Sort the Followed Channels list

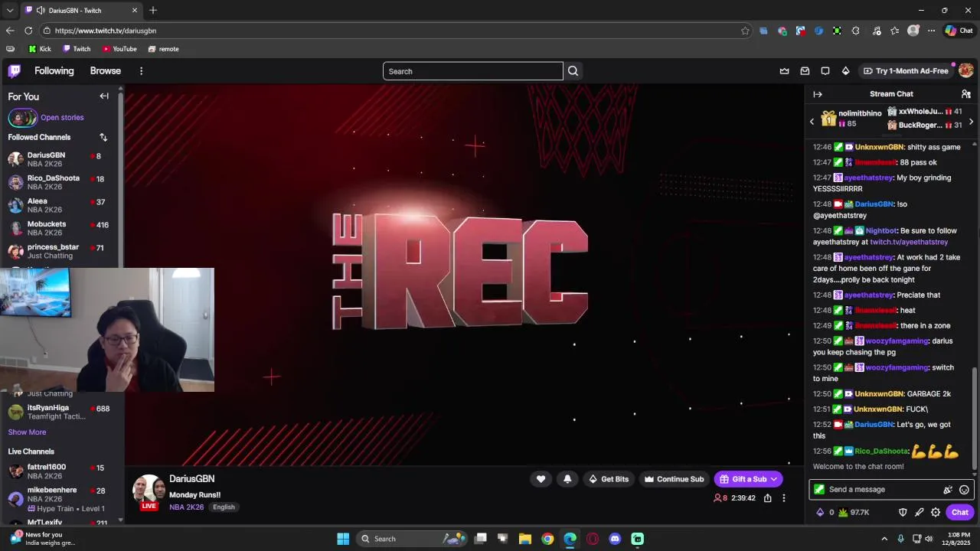pyautogui.click(x=103, y=138)
